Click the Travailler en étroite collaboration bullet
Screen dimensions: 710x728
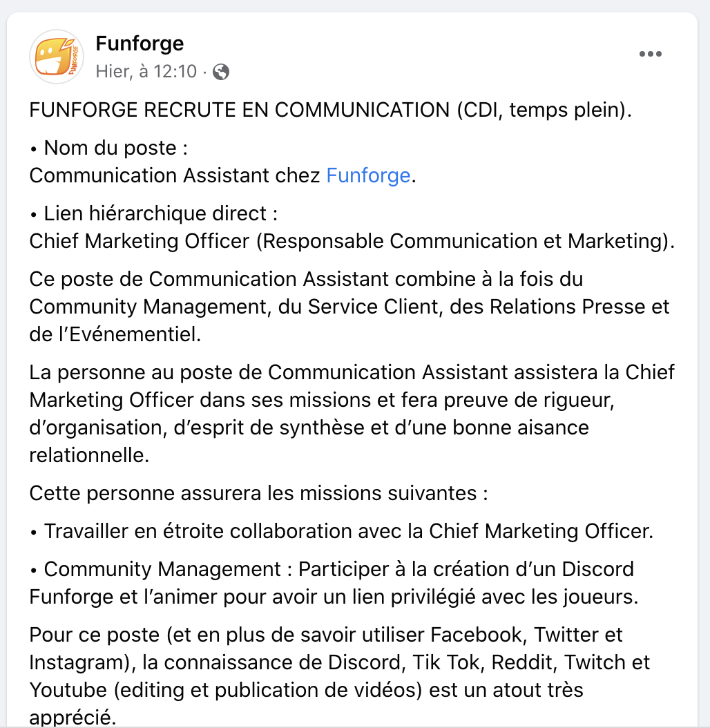pyautogui.click(x=342, y=531)
